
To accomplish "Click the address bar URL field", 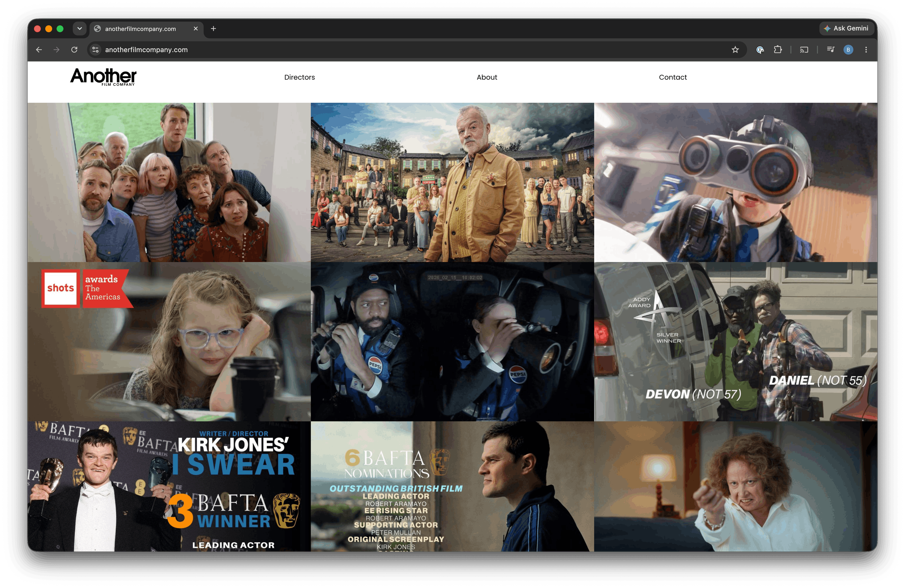I will [416, 50].
